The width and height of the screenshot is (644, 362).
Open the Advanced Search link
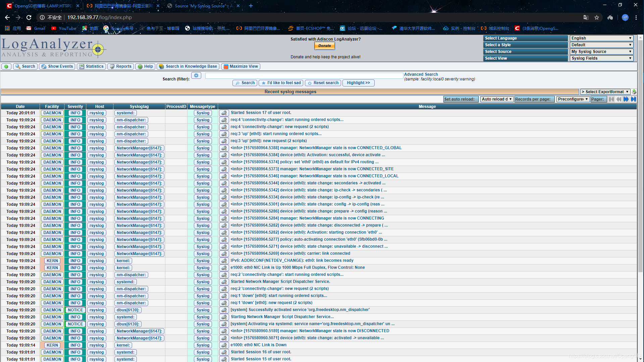coord(421,74)
